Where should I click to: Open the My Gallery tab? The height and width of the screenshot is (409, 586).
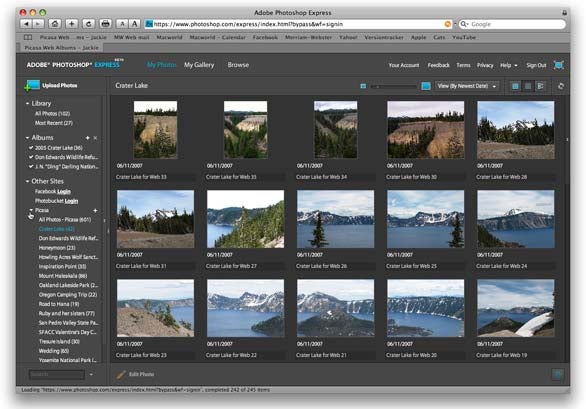coord(199,65)
